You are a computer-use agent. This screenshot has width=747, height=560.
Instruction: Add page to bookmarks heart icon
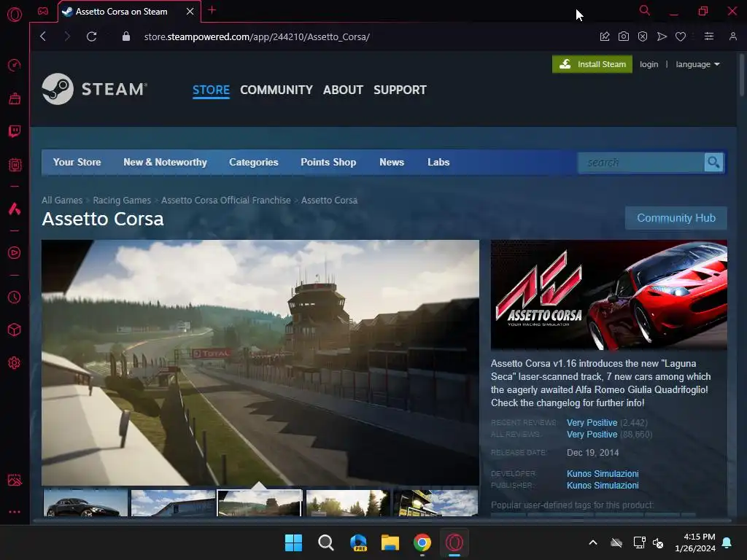pyautogui.click(x=681, y=36)
